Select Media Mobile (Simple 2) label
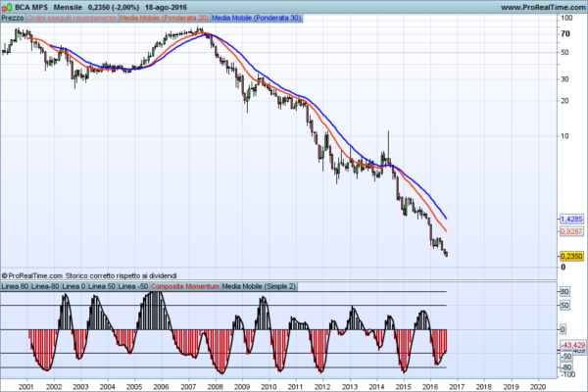Viewport: 588px width, 392px height. 259,286
